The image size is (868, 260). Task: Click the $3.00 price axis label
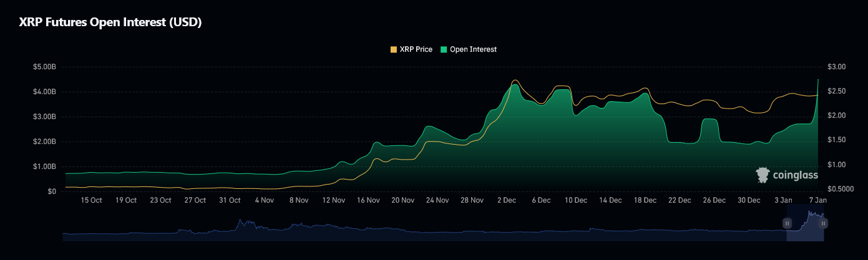(x=836, y=67)
